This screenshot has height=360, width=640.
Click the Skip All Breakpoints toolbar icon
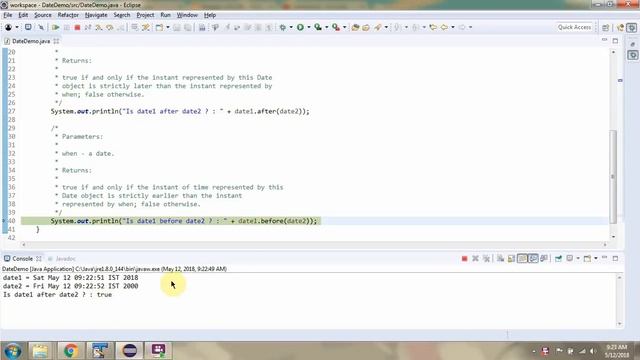41,27
